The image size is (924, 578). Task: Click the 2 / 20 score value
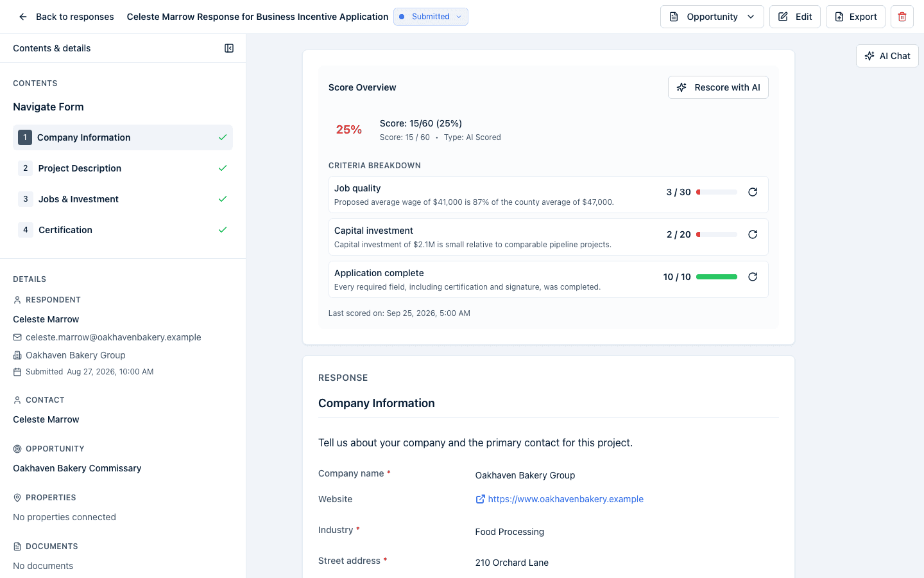[x=678, y=234]
